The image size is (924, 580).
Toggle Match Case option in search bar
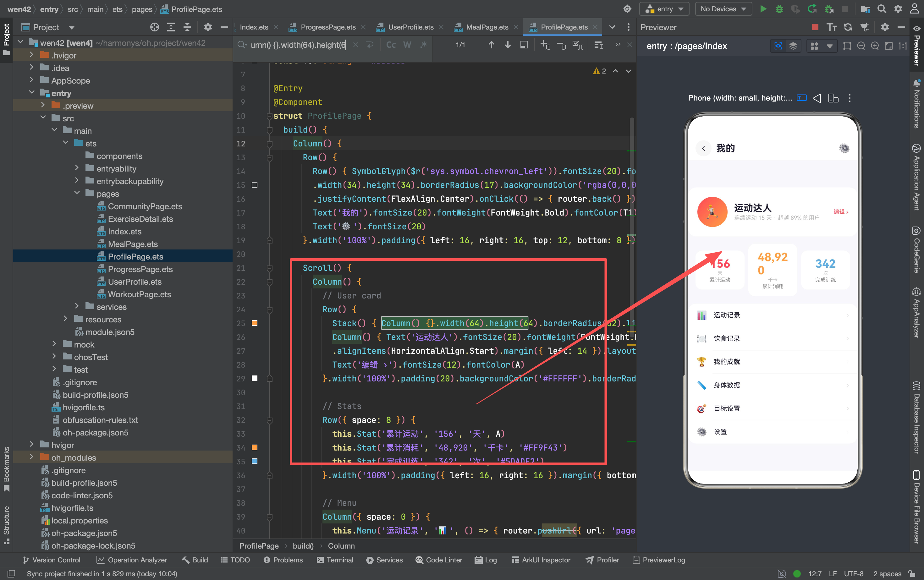[x=391, y=45]
